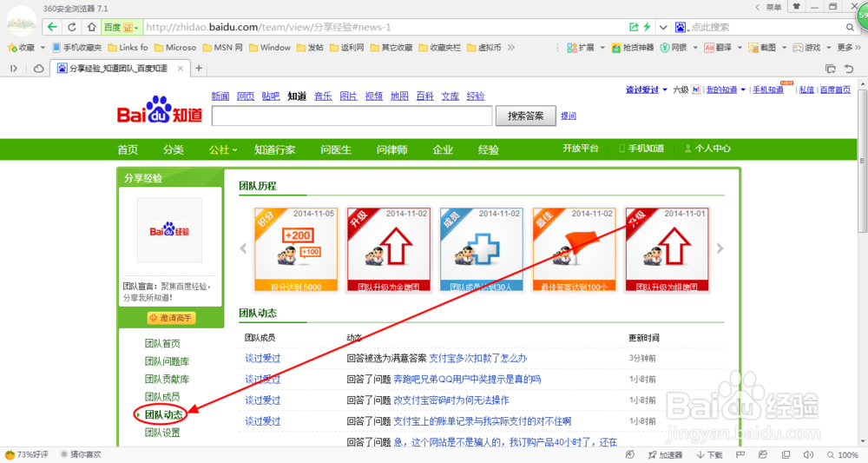The image size is (868, 463).
Task: Reload the page with refresh icon
Action: pos(72,27)
